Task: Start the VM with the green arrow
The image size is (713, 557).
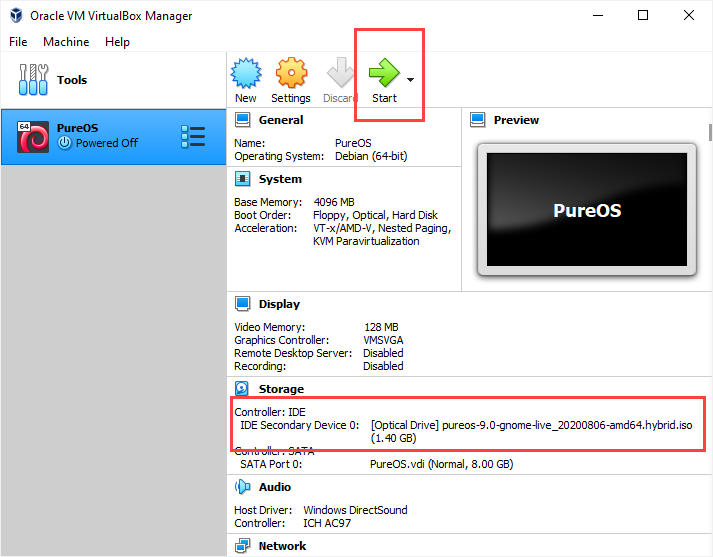Action: [384, 72]
